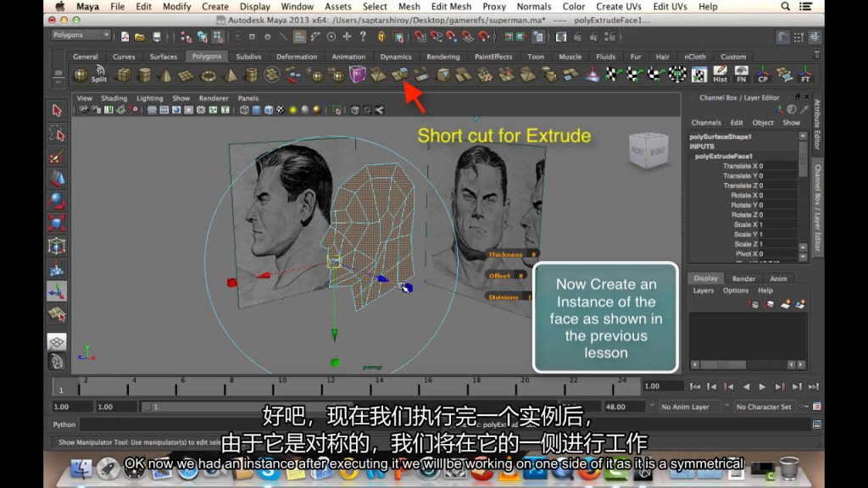This screenshot has height=488, width=868.
Task: Open the shelf options arrow menu
Action: point(58,82)
